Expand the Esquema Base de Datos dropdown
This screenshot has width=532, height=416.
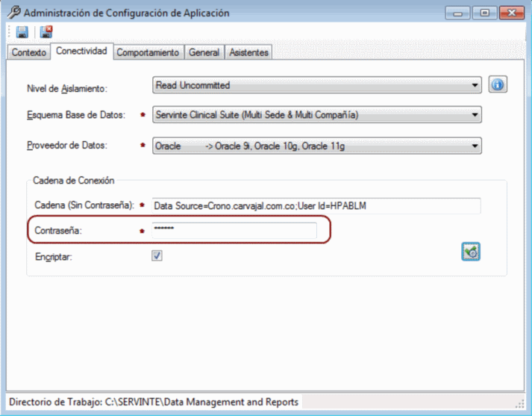click(317, 115)
